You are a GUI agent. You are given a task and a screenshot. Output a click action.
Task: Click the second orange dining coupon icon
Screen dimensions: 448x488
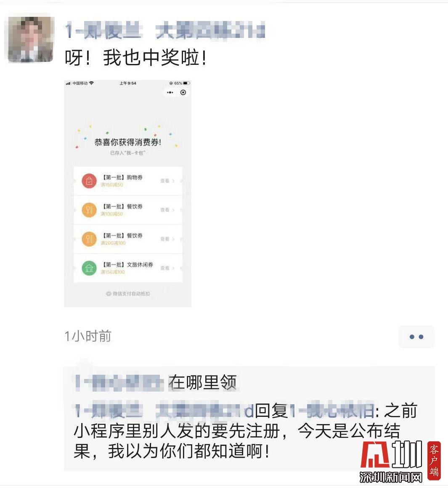click(89, 239)
